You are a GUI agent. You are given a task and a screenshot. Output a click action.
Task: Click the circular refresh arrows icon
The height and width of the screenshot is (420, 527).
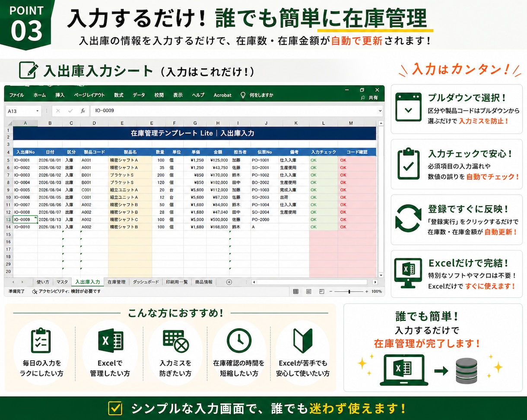click(408, 219)
